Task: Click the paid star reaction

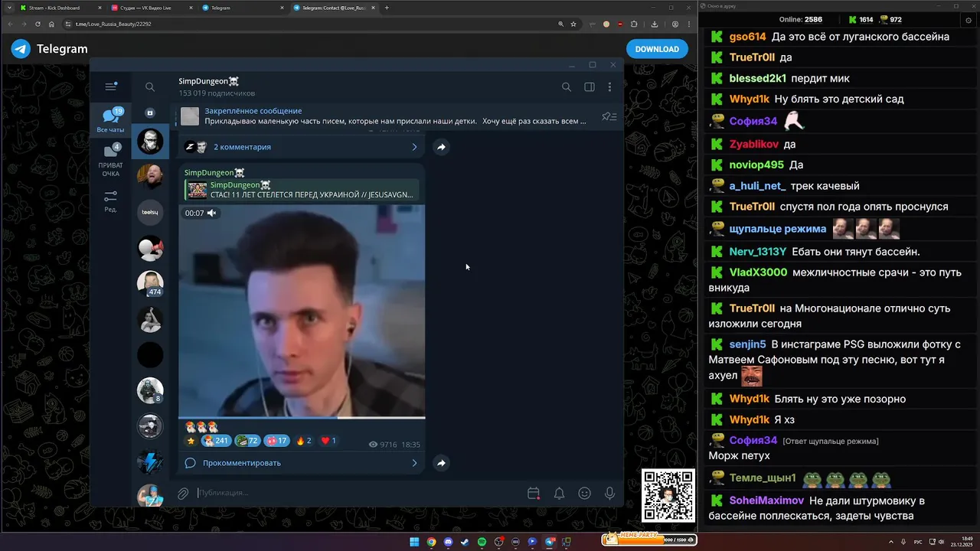Action: (x=191, y=441)
